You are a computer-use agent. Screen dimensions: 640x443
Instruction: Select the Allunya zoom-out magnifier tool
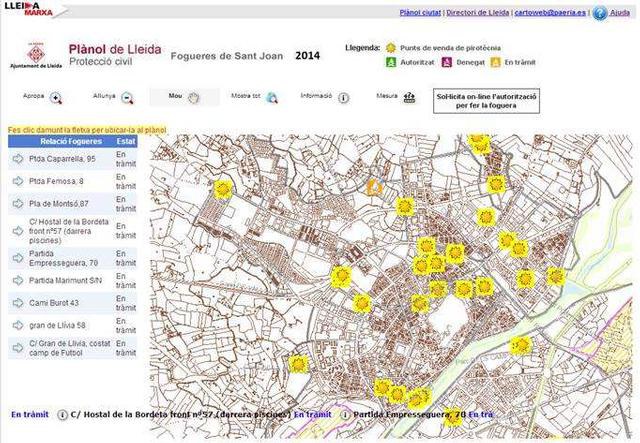[127, 98]
